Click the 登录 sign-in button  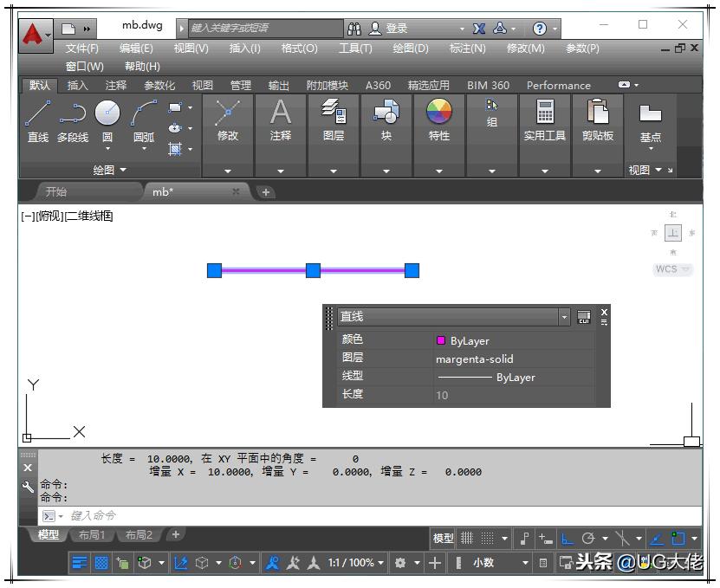point(390,29)
